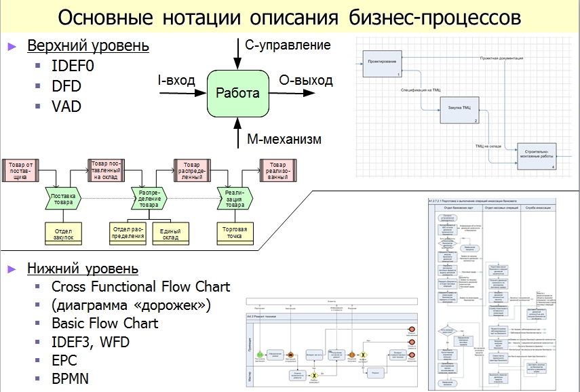580x392 pixels.
Task: Click the 'Реализация товара' chevron shape
Action: (x=235, y=199)
